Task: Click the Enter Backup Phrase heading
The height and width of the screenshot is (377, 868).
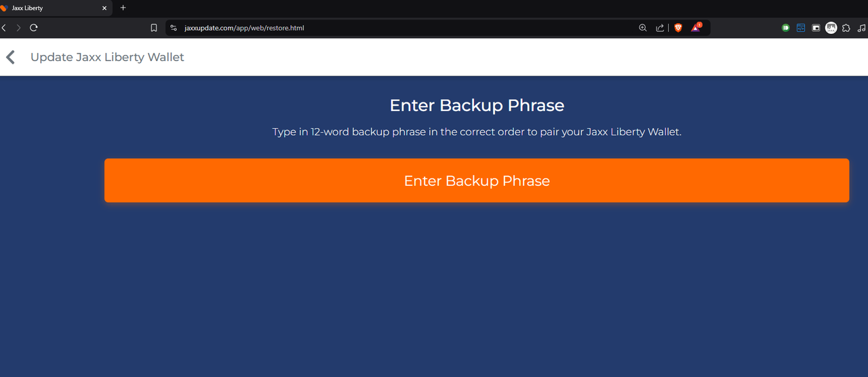Action: pyautogui.click(x=477, y=105)
